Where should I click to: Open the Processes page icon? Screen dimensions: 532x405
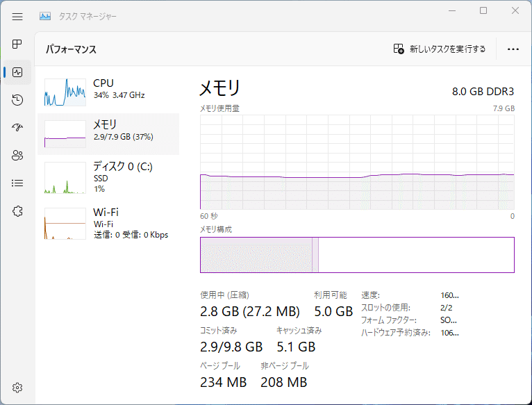tap(17, 44)
